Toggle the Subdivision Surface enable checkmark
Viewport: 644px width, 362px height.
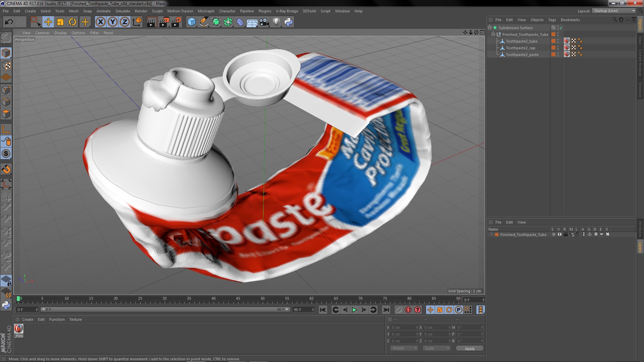pos(561,28)
